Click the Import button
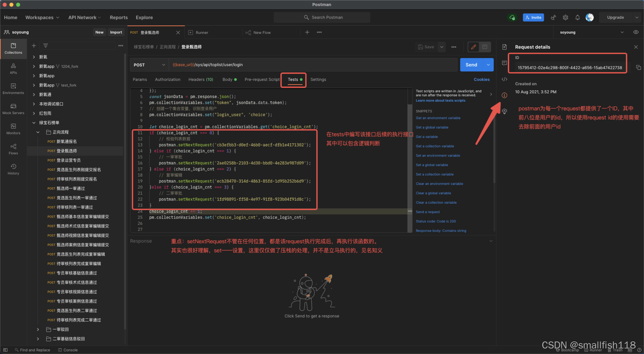The width and height of the screenshot is (644, 354). coord(116,32)
